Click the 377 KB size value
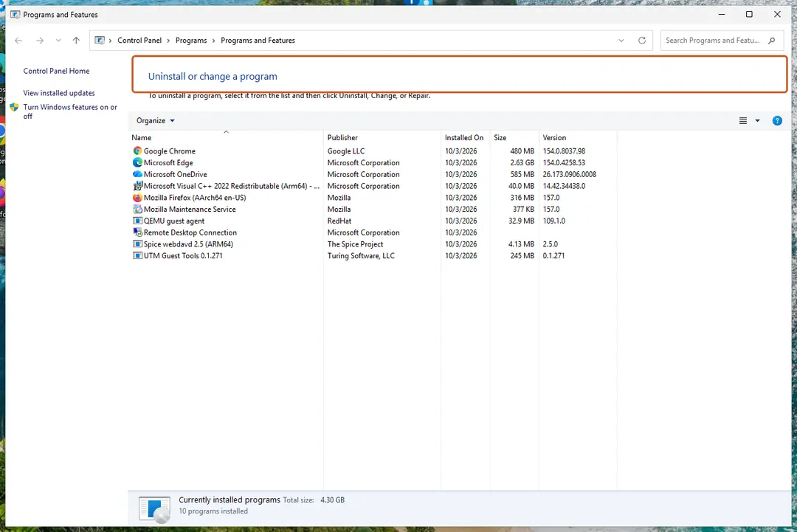This screenshot has width=797, height=532. 523,210
